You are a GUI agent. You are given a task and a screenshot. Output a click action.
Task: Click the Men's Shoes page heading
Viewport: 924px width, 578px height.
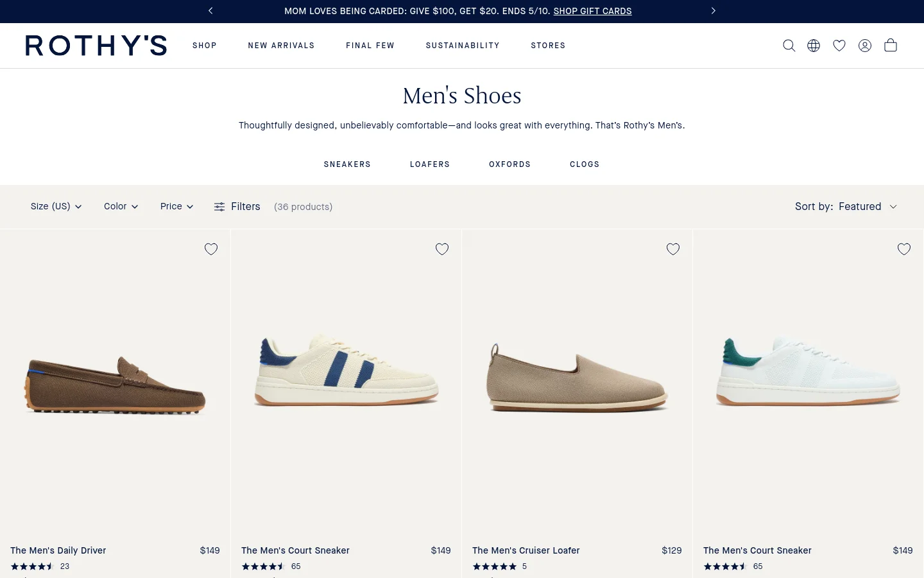click(x=462, y=96)
